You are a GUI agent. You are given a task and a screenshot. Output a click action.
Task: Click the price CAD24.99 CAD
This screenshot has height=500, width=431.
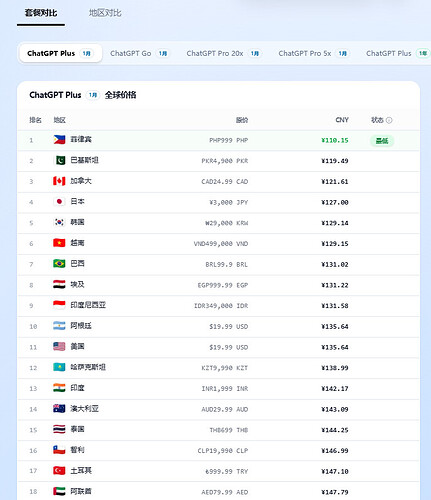point(225,182)
